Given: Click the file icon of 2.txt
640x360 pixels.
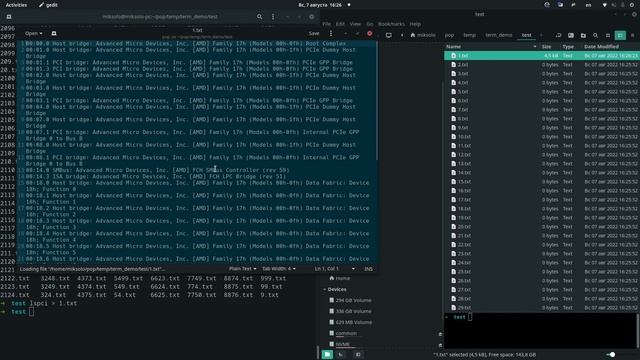Looking at the screenshot, I should 453,64.
